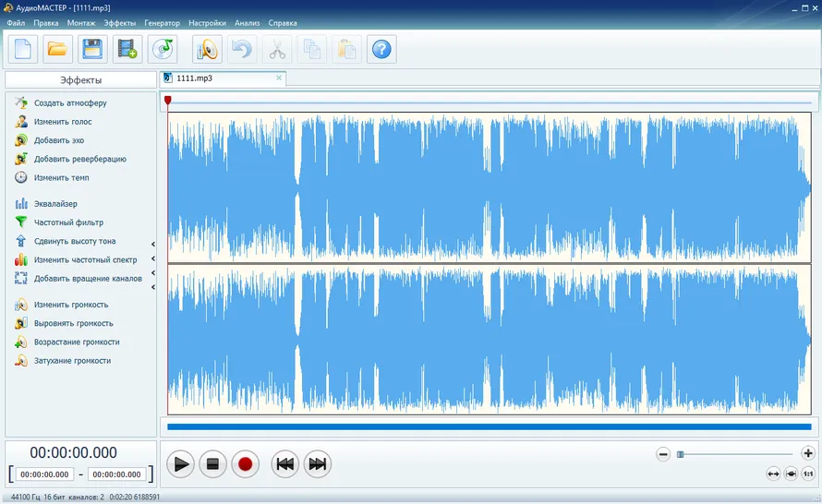Select Создать атмосферу effect
Image resolution: width=822 pixels, height=504 pixels.
coord(70,103)
